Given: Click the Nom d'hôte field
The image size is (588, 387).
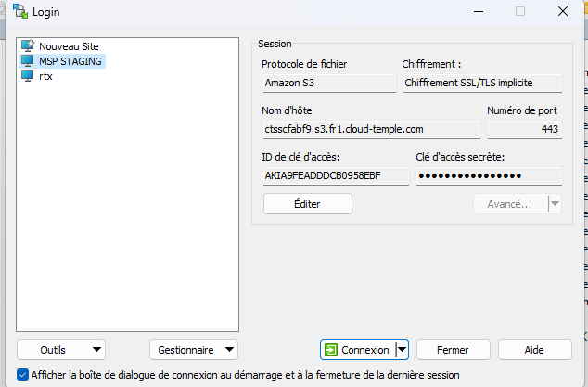Looking at the screenshot, I should (x=369, y=130).
